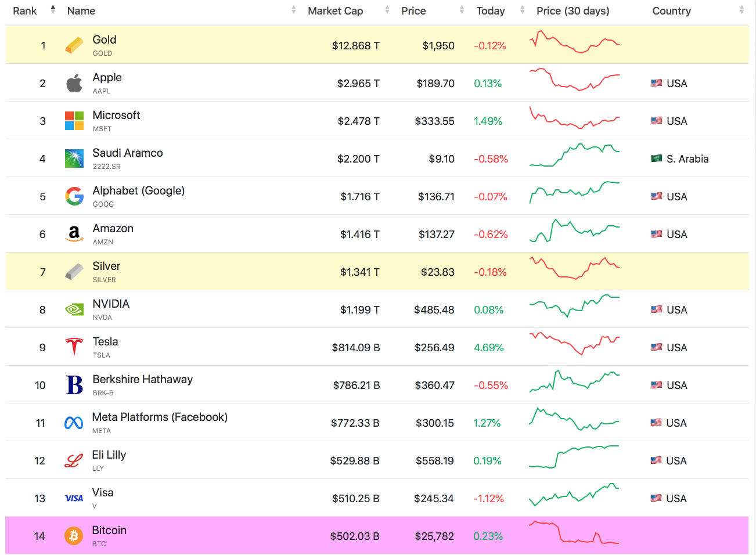
Task: Click the Meta infinity logo
Action: (x=74, y=423)
